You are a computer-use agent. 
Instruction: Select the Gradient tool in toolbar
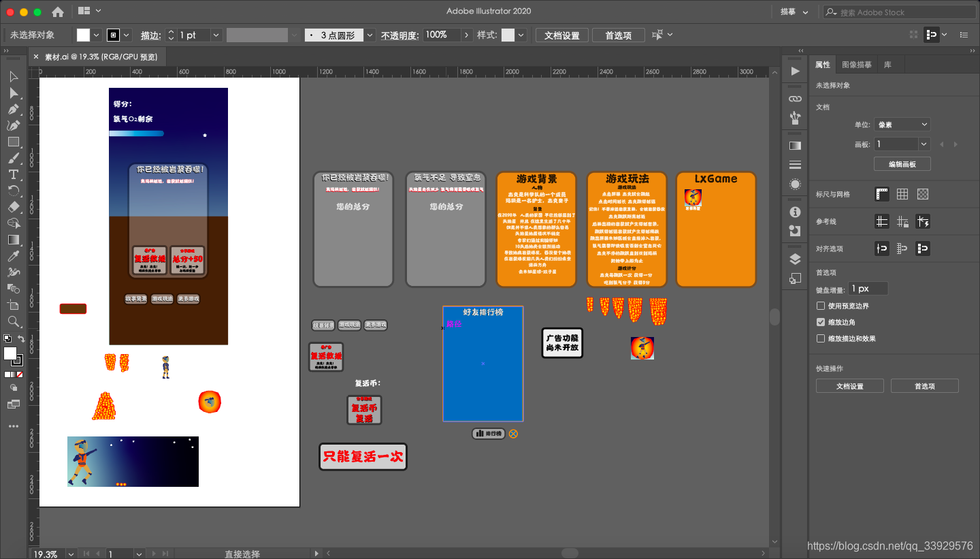(x=13, y=240)
